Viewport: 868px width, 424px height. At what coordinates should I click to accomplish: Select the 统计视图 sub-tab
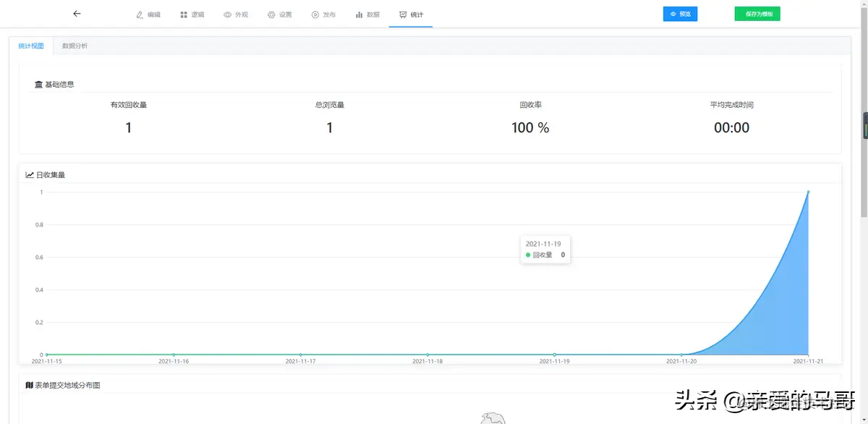[31, 46]
